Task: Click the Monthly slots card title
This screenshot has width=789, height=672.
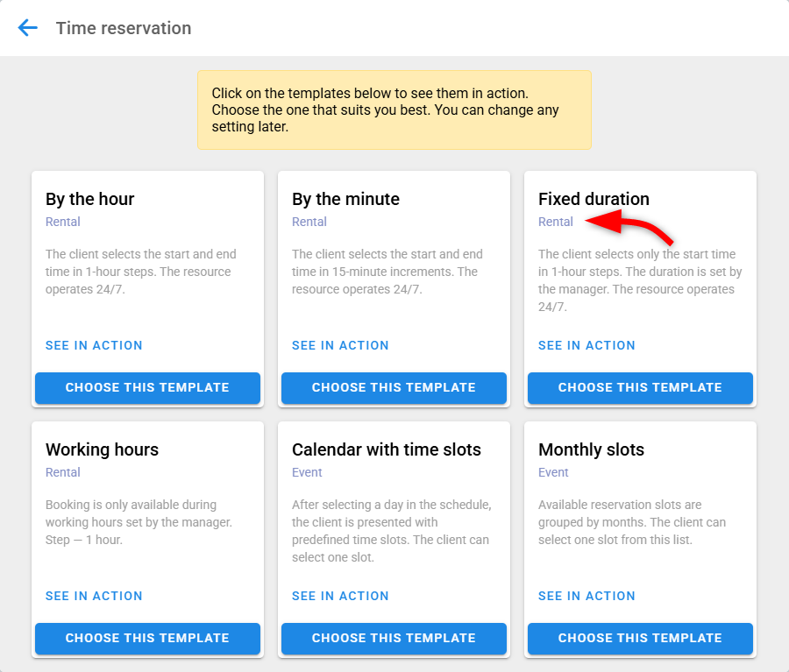Action: 591,449
